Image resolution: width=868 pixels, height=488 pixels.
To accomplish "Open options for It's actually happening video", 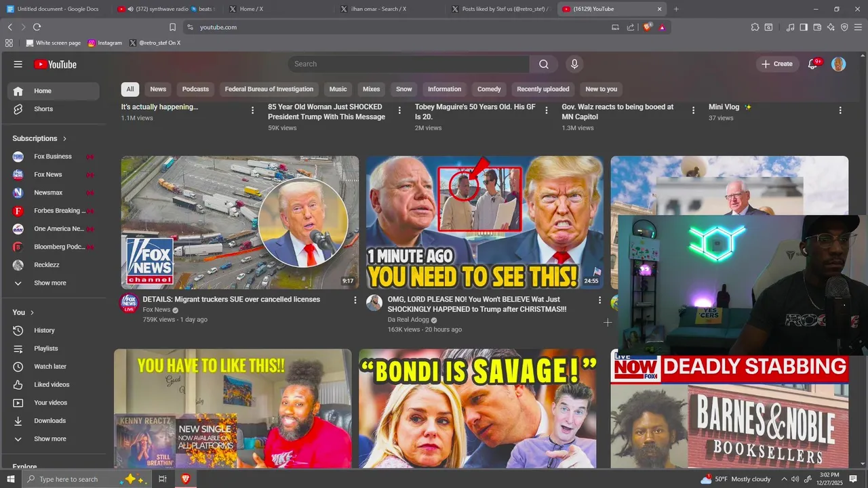I will 253,110.
